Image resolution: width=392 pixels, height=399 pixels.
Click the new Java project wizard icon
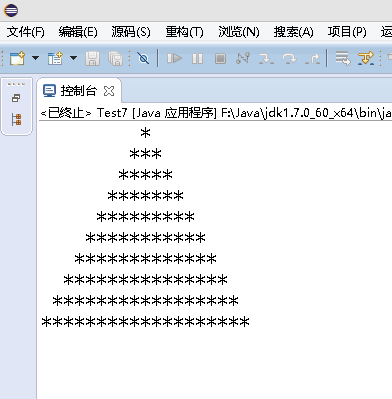pos(55,58)
